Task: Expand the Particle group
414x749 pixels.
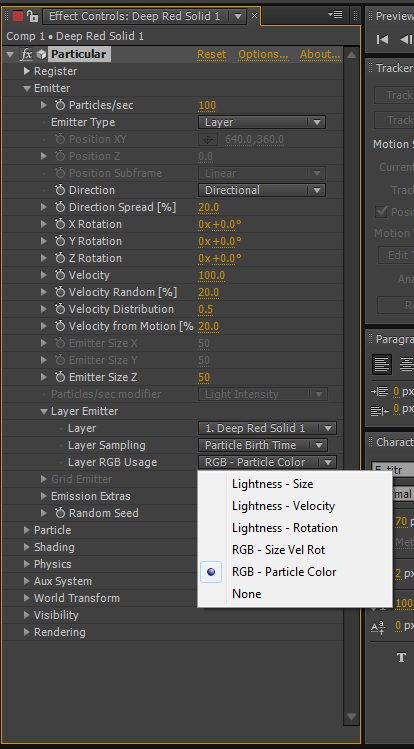Action: pos(27,530)
